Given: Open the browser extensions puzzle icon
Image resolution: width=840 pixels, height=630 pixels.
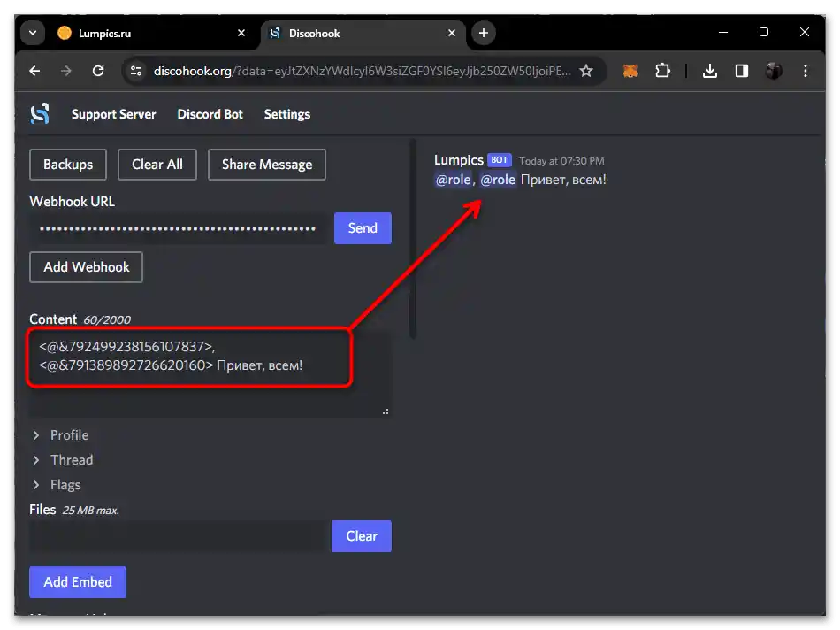Looking at the screenshot, I should point(664,69).
